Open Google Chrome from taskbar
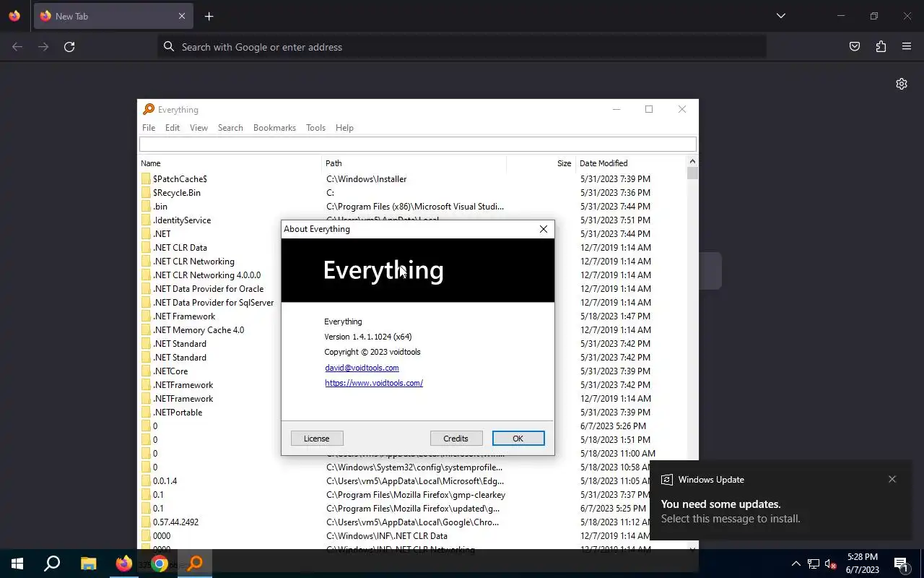The width and height of the screenshot is (924, 578). [x=160, y=564]
